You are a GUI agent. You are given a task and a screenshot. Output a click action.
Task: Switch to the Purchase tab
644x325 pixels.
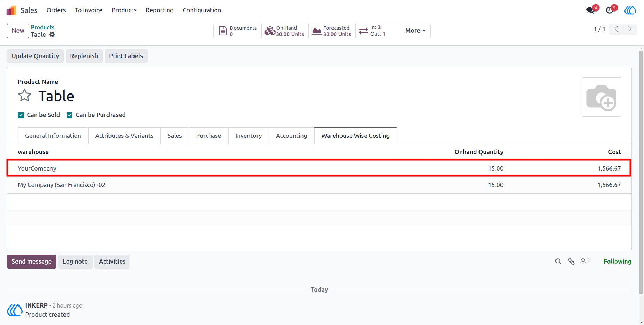coord(208,136)
